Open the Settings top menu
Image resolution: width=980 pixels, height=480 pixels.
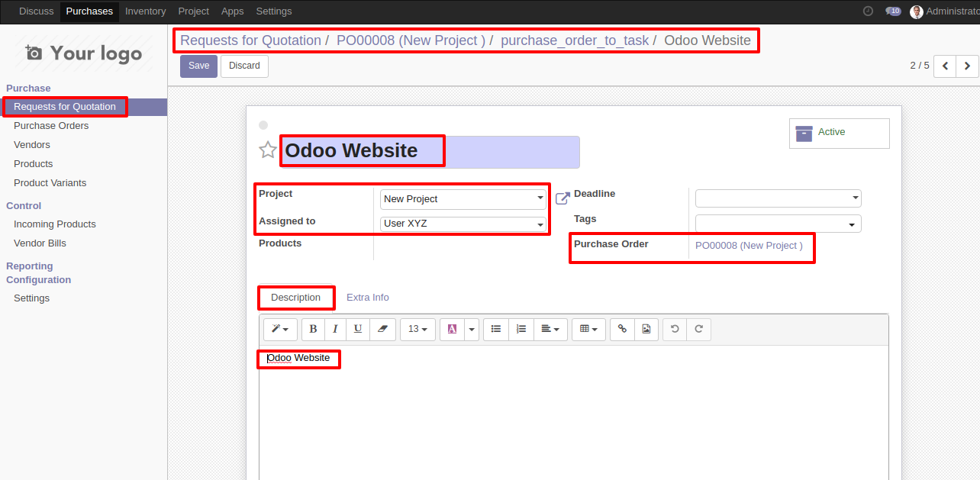(x=274, y=11)
